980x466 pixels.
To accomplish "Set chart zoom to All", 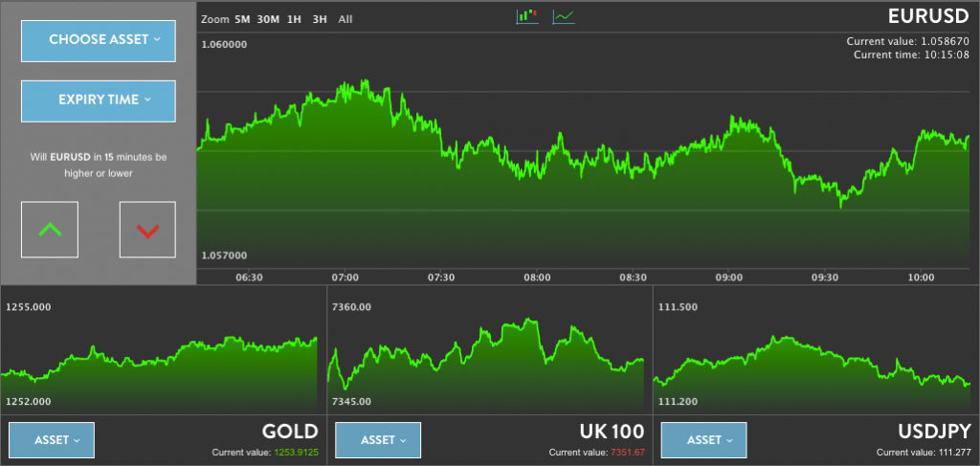I will tap(345, 19).
